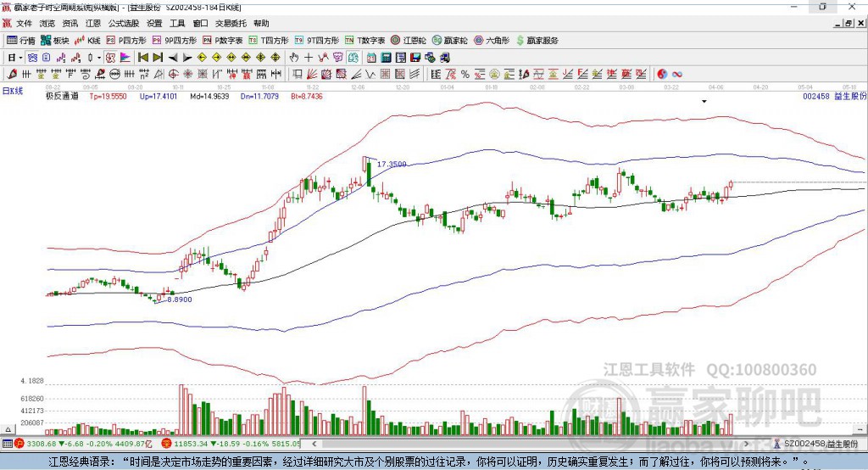Expand the candlestick chart type dropdown arrow

(99, 58)
